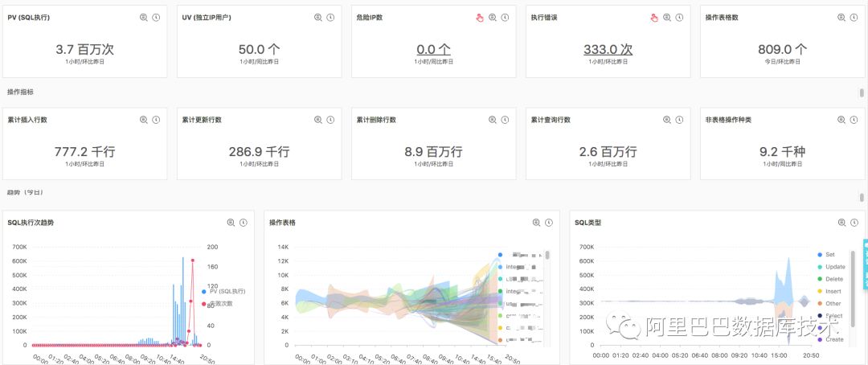
Task: Click 3.7 百万次 PV value
Action: coord(84,49)
